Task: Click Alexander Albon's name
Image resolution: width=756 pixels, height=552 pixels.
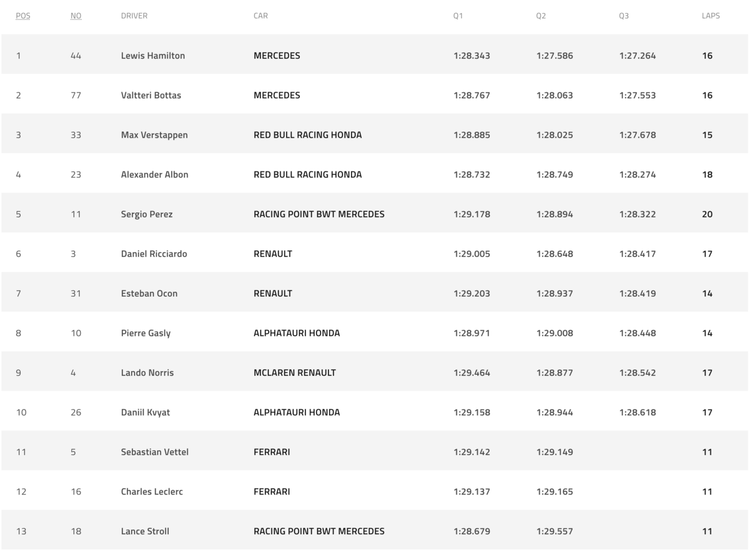Action: (x=155, y=174)
